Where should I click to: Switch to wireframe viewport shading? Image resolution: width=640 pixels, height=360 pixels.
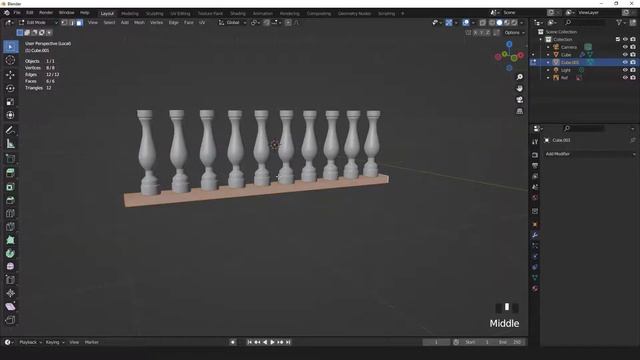(x=492, y=23)
